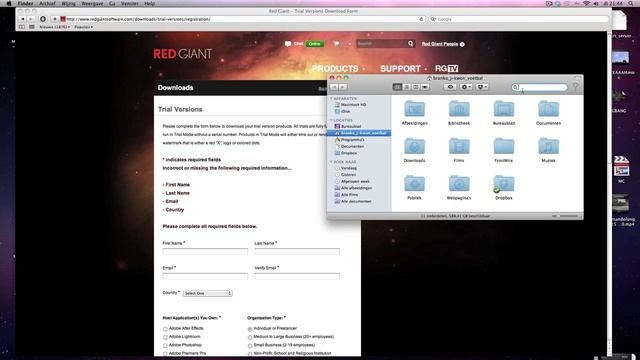The image size is (640, 360).
Task: Open the Weergave menu
Action: 92,3
